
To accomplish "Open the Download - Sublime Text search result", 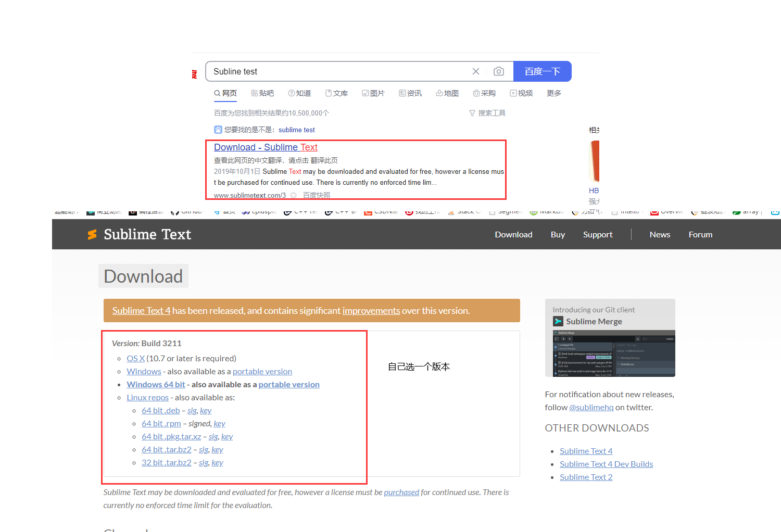I will 266,147.
